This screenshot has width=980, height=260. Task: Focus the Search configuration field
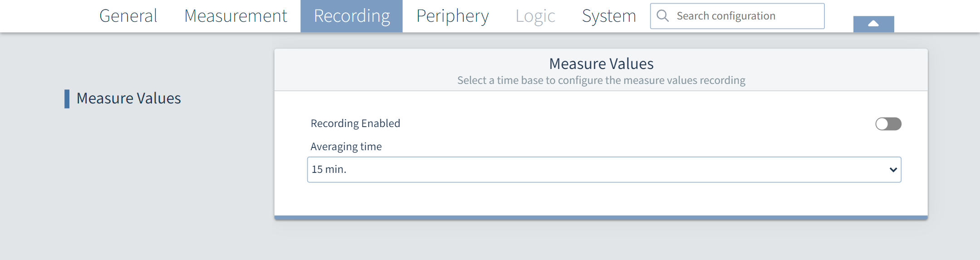point(744,16)
